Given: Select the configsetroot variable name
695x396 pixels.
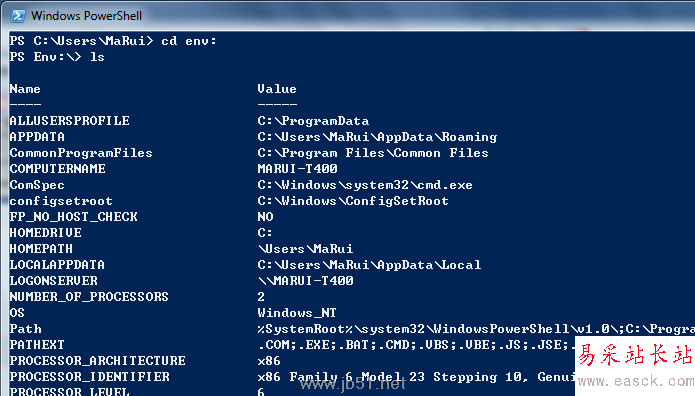Looking at the screenshot, I should pyautogui.click(x=61, y=201).
